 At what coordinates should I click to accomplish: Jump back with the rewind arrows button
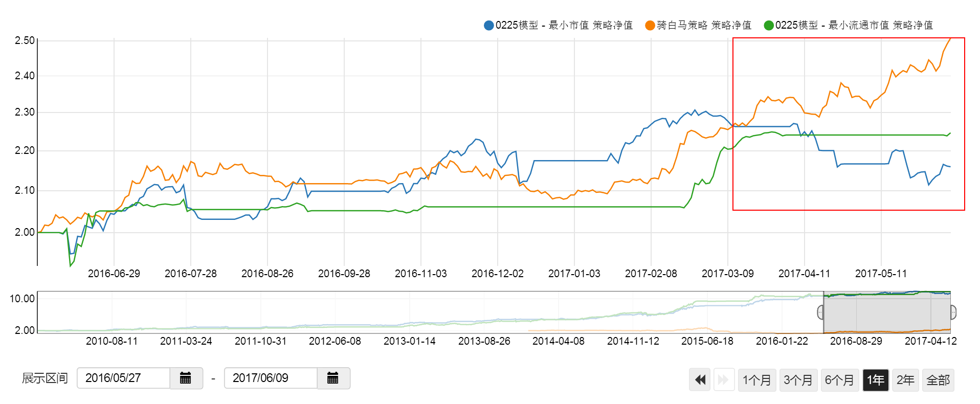(700, 380)
